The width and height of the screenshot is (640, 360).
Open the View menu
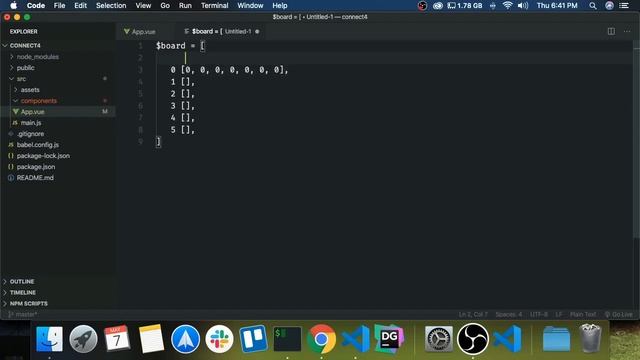(x=143, y=6)
